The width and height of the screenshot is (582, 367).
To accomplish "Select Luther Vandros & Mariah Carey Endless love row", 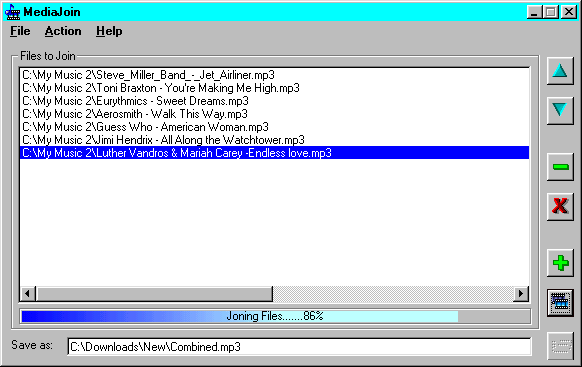I will click(274, 153).
